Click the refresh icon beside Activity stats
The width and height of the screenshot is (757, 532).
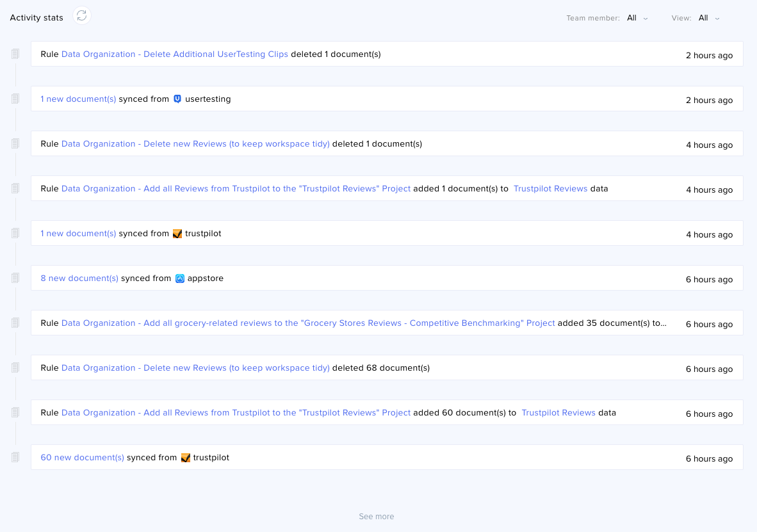coord(81,17)
